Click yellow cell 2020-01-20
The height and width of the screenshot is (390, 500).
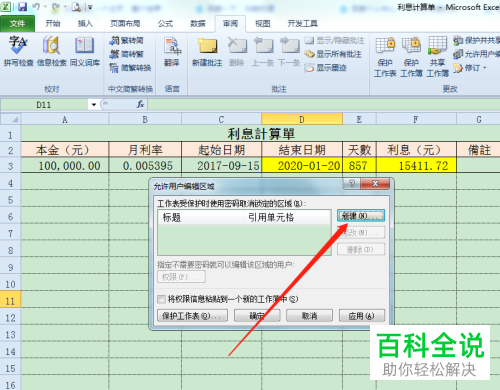302,166
